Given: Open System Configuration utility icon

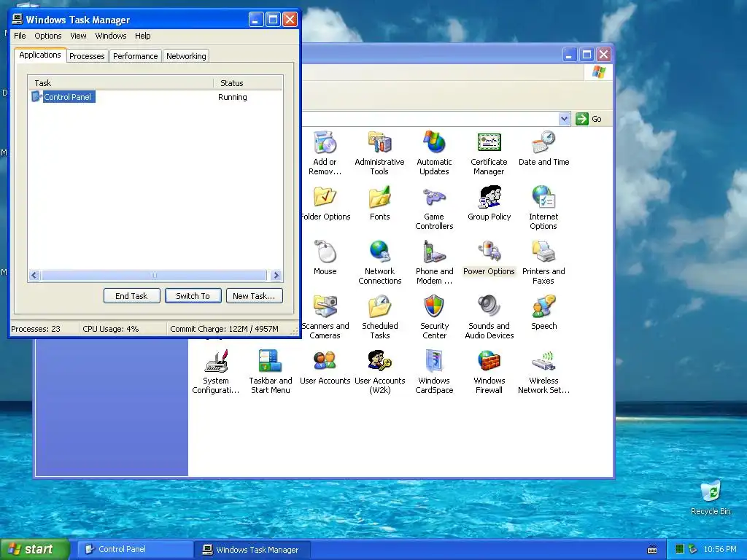Looking at the screenshot, I should point(216,373).
